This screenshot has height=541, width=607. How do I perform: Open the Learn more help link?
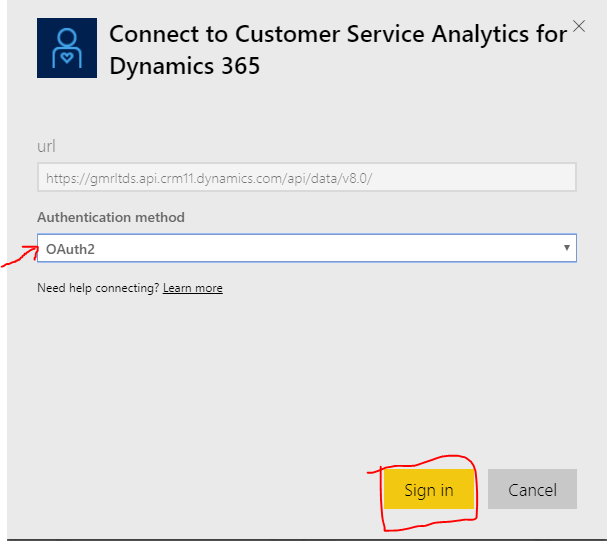coord(193,288)
